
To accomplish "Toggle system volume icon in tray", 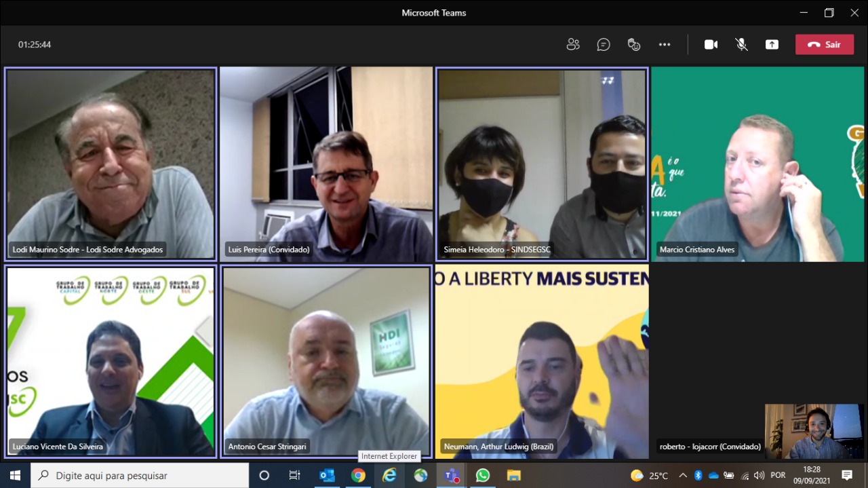I will pyautogui.click(x=759, y=476).
